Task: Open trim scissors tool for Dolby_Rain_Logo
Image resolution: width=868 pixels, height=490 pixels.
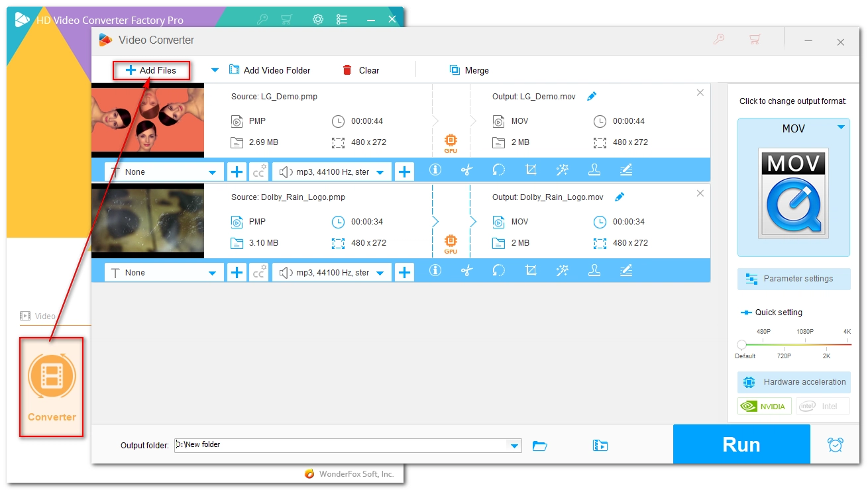Action: click(467, 271)
